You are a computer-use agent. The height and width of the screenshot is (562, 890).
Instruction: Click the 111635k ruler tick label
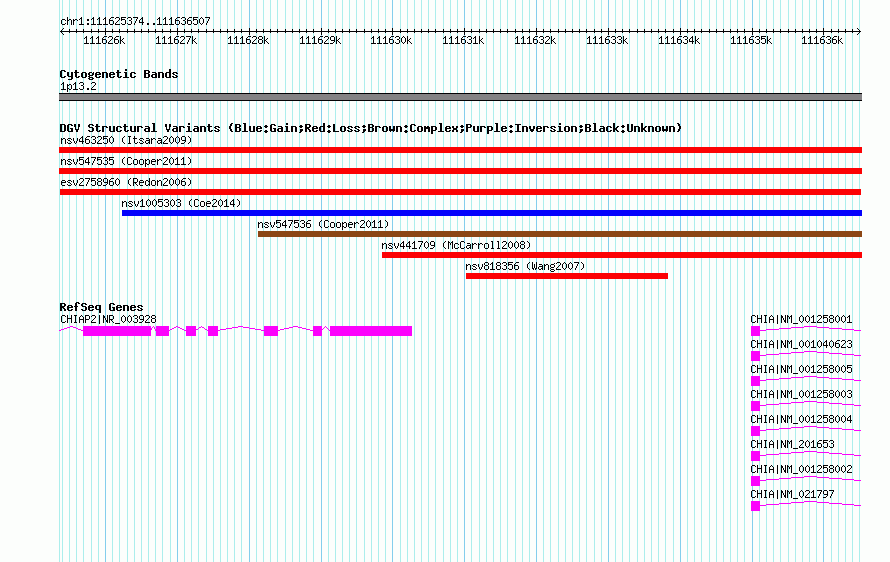tap(751, 41)
